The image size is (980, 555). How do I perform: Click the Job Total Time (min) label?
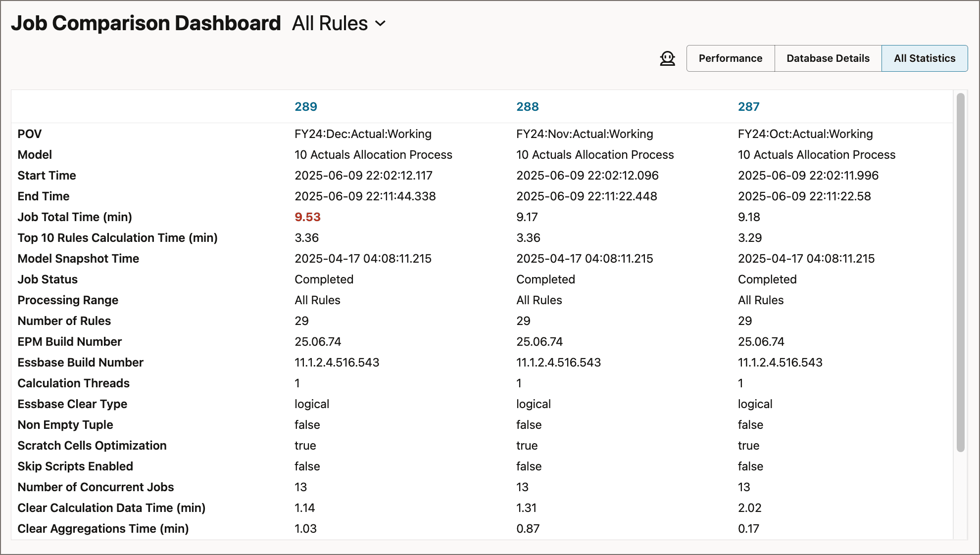[75, 217]
